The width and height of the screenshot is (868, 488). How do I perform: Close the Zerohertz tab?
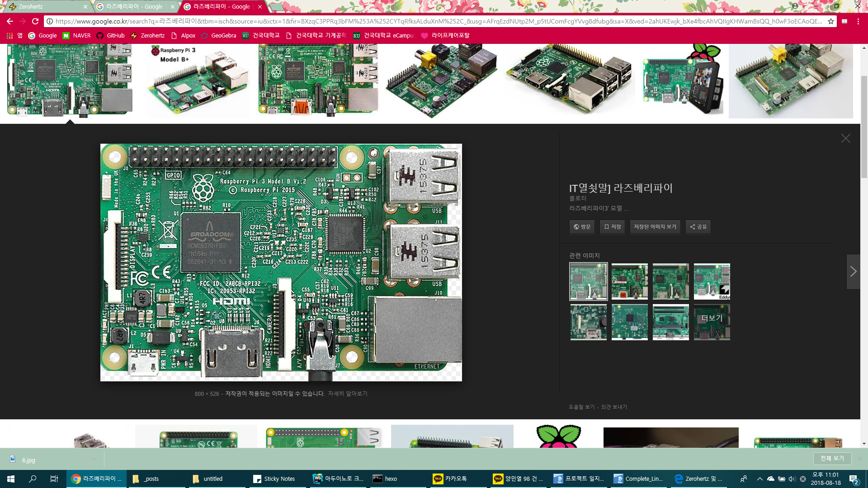85,7
